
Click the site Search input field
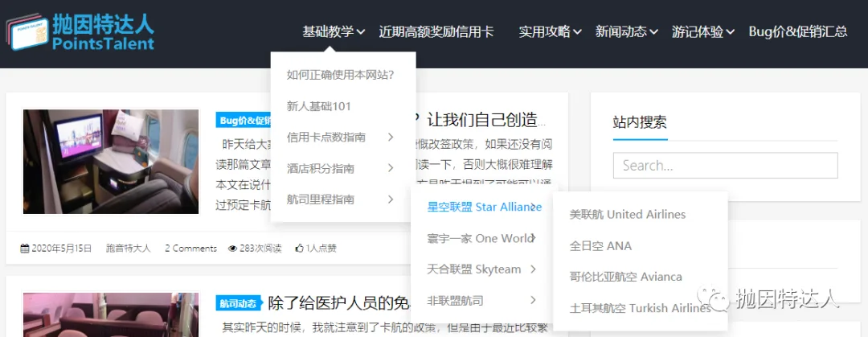tap(725, 165)
